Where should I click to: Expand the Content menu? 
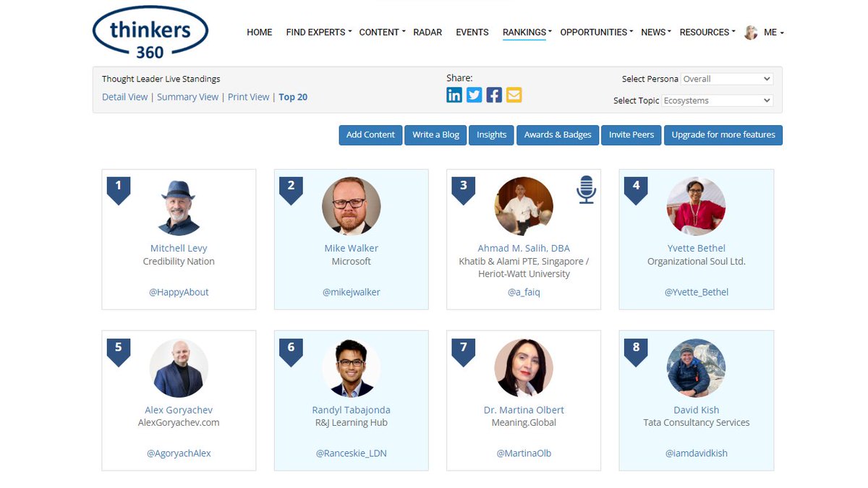pyautogui.click(x=382, y=33)
